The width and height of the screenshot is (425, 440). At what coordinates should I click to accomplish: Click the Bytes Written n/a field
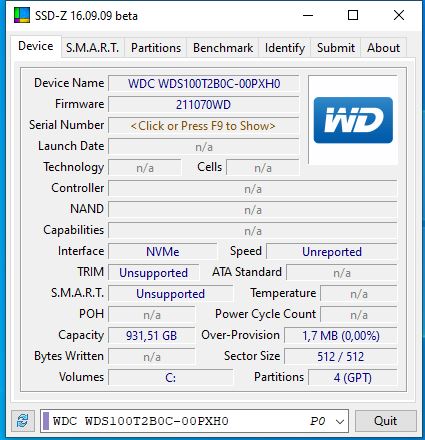(152, 357)
